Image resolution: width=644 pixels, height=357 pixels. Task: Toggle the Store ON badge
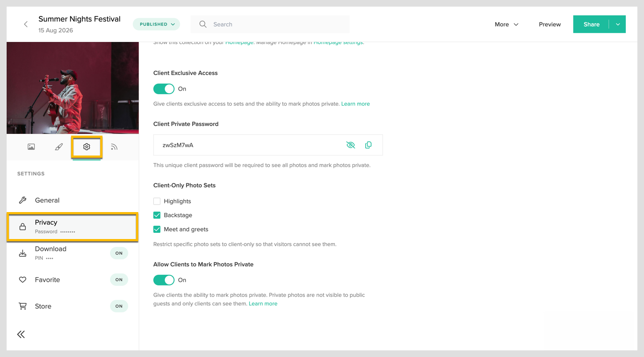click(119, 306)
